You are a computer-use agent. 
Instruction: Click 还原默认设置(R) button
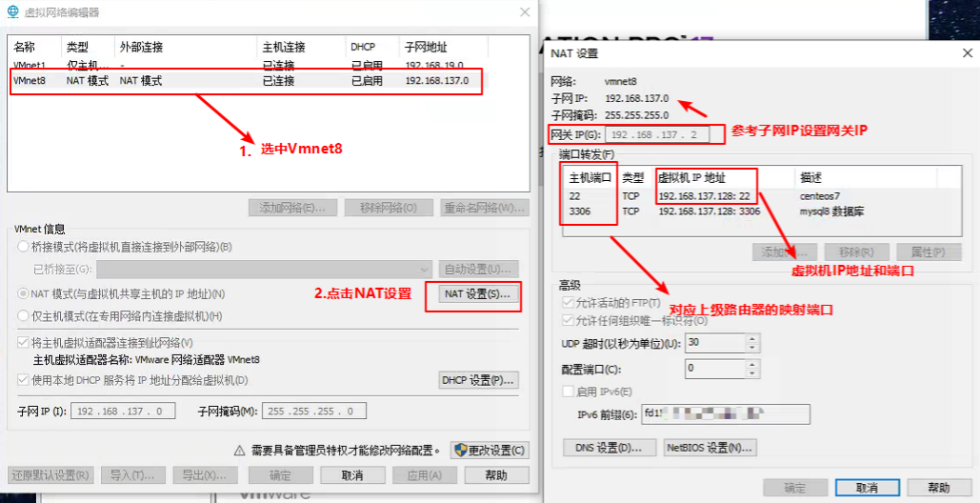pos(51,475)
